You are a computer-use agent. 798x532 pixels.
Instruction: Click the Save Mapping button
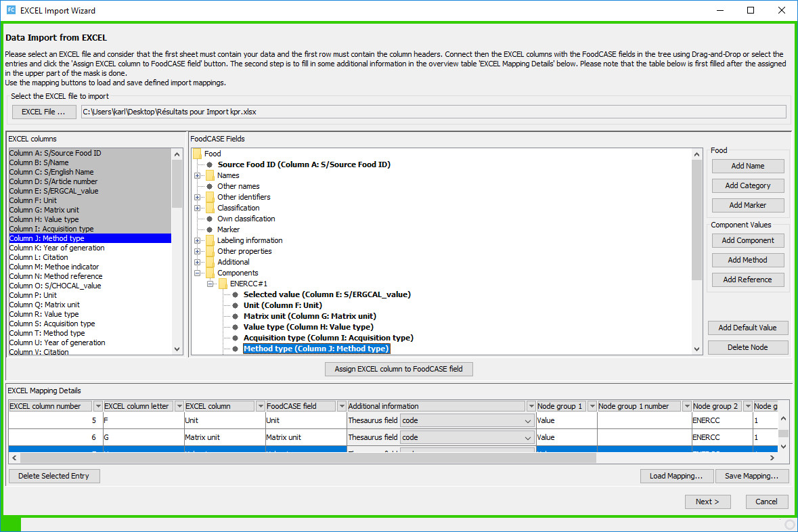click(752, 476)
